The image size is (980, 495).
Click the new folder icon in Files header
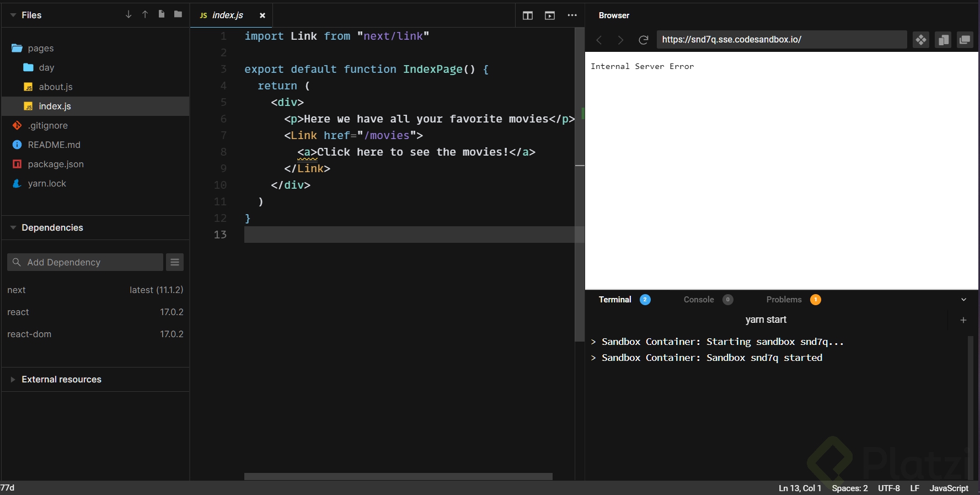(178, 14)
